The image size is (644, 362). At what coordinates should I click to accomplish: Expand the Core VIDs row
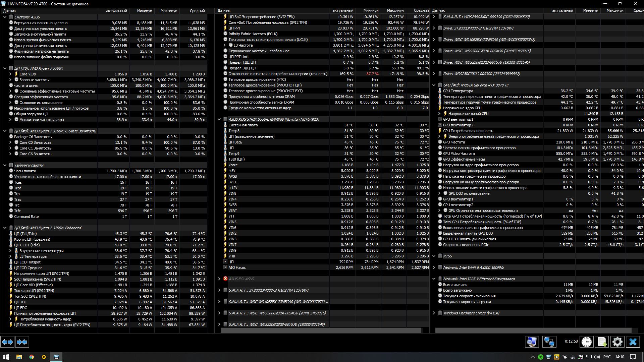(10, 74)
